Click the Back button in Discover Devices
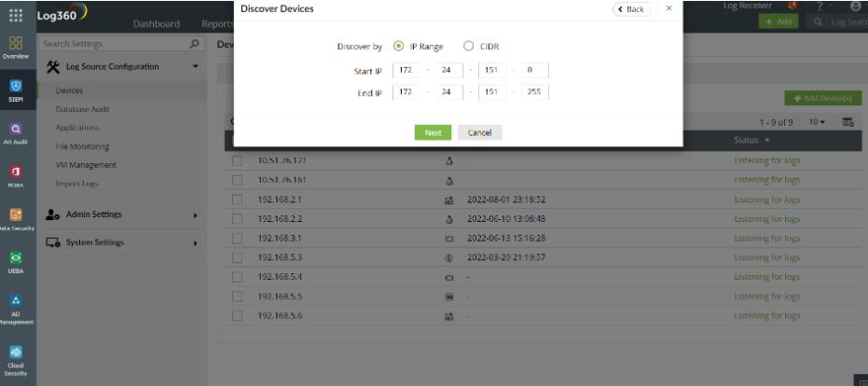This screenshot has width=868, height=386. [631, 9]
